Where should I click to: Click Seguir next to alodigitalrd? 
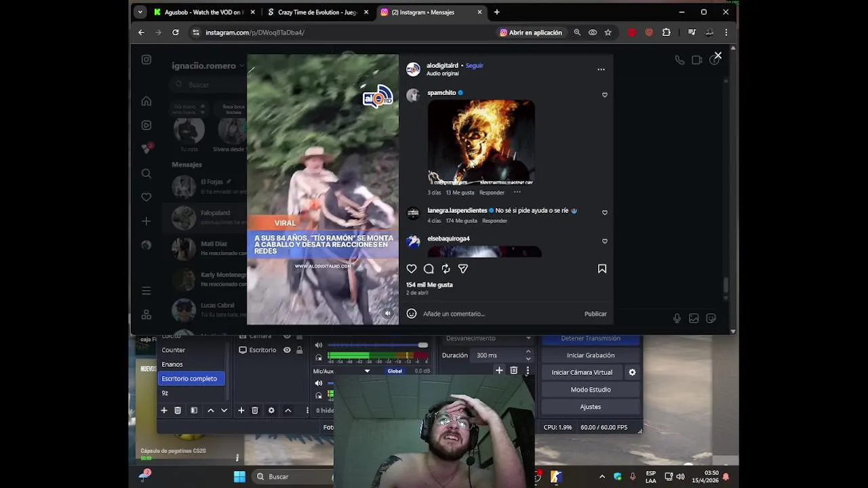474,66
